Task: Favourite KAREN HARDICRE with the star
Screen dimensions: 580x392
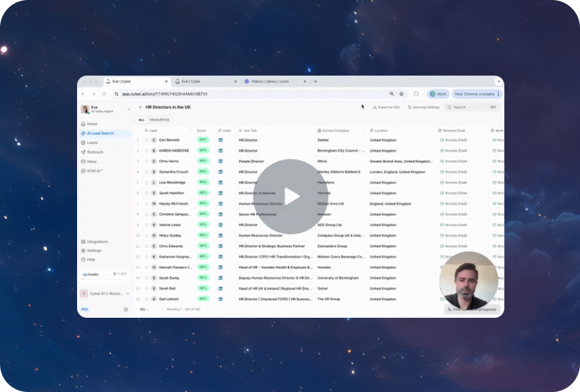Action: [x=146, y=150]
